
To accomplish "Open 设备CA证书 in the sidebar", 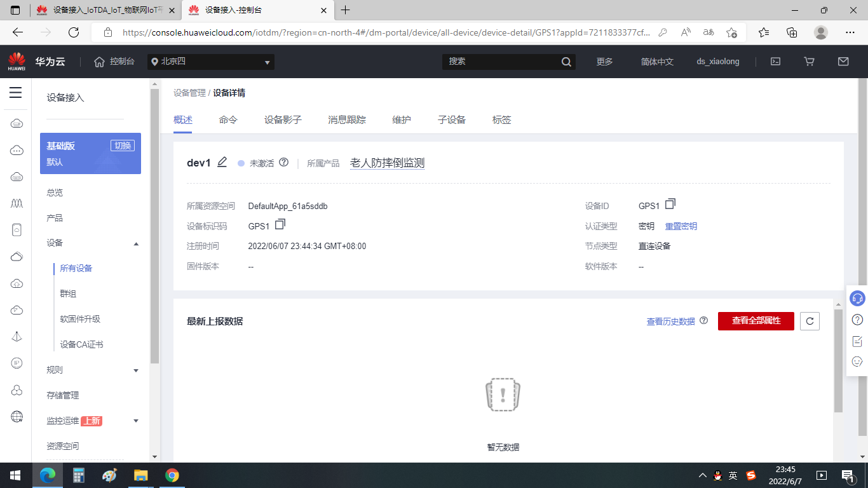I will click(x=81, y=344).
